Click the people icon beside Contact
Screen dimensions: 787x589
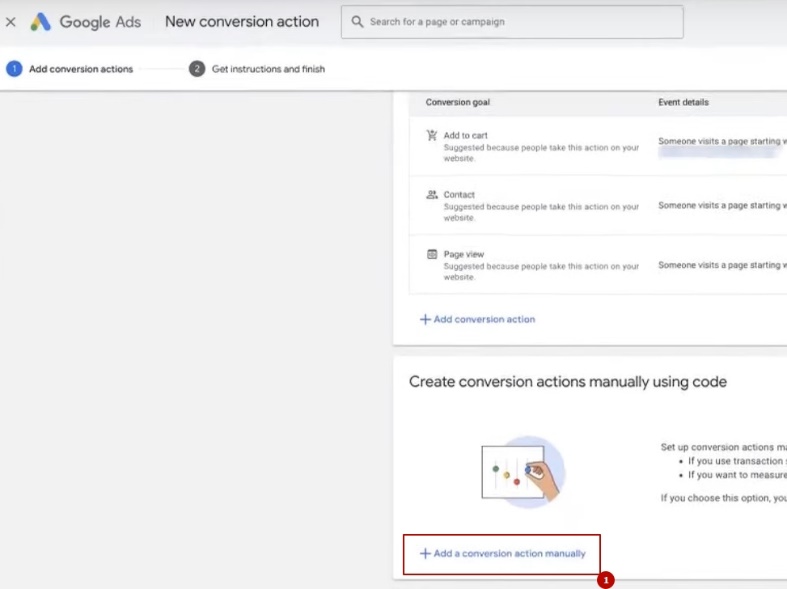432,195
